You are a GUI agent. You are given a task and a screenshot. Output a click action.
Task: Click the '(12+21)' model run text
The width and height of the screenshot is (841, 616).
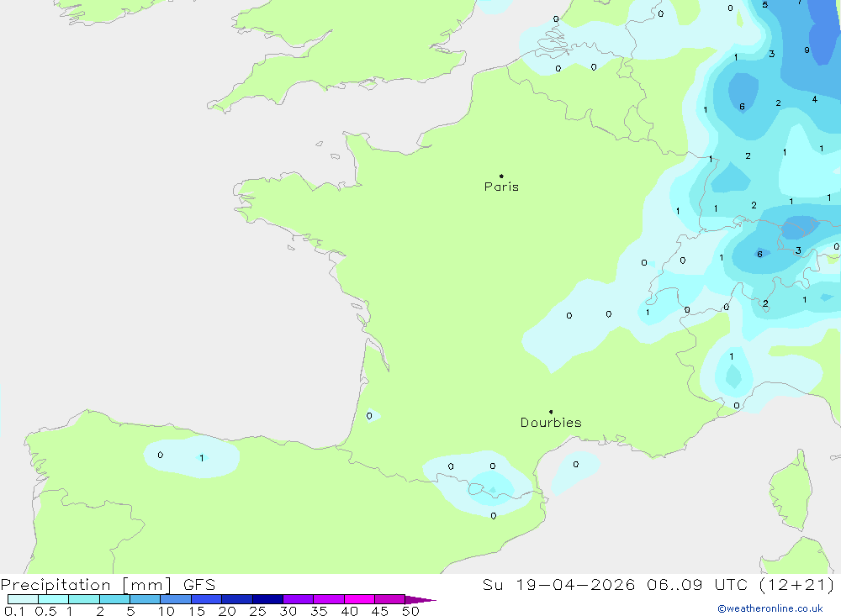[797, 584]
